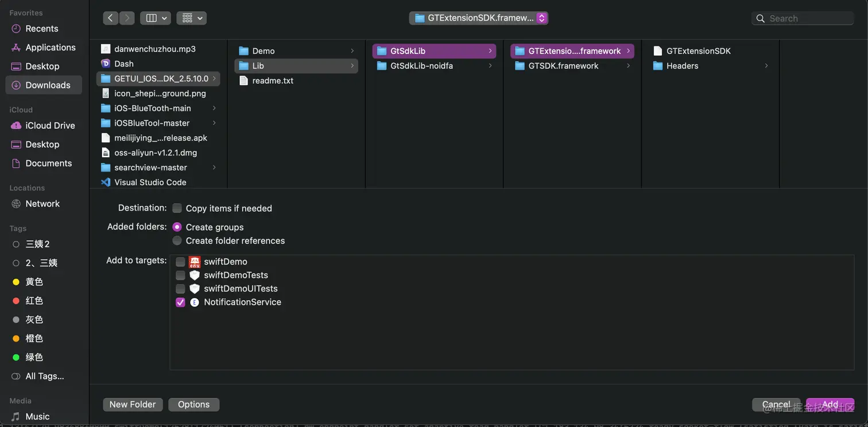Expand the GtSdkLib-noidfa folder chevron

[490, 66]
